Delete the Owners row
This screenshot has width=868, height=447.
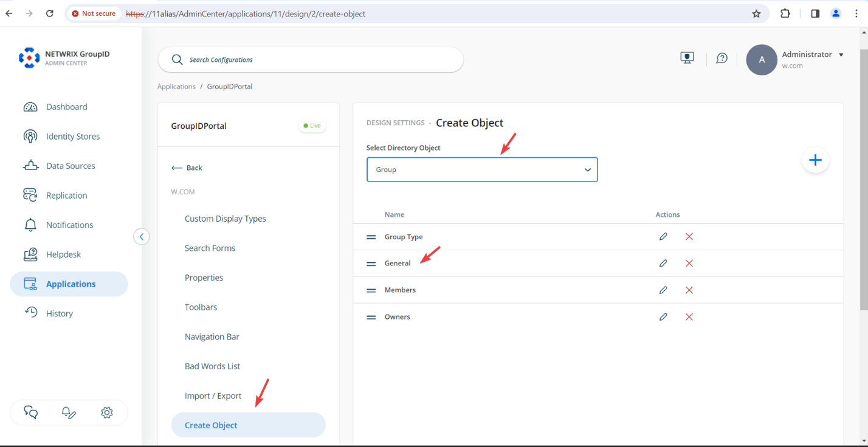[x=689, y=316]
